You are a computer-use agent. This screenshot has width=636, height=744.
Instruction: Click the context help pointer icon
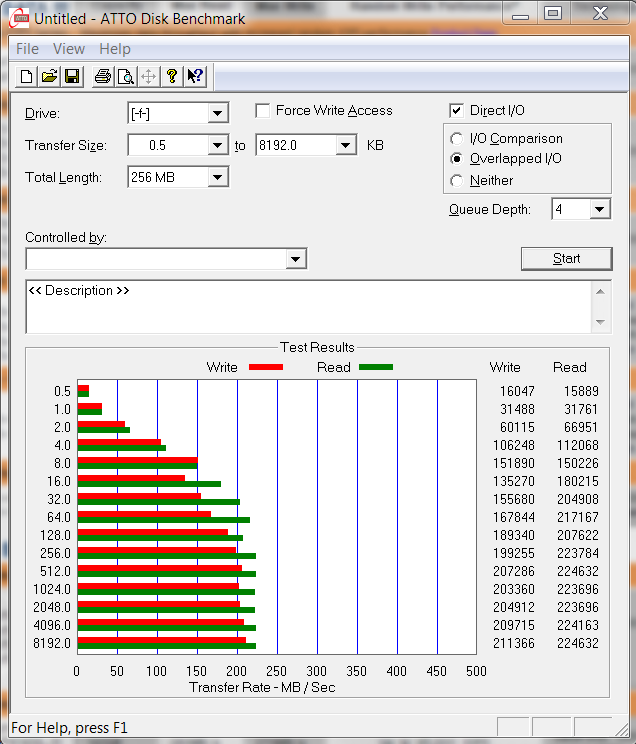coord(195,76)
